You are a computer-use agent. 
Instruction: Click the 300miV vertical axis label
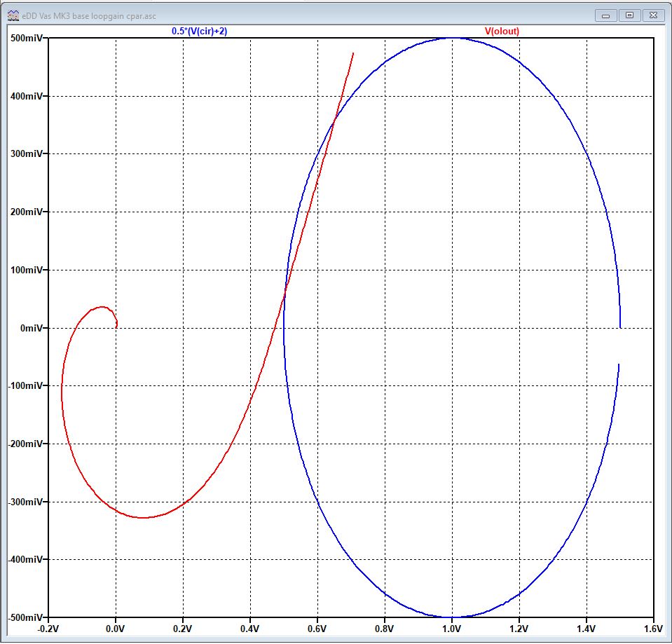(x=27, y=154)
